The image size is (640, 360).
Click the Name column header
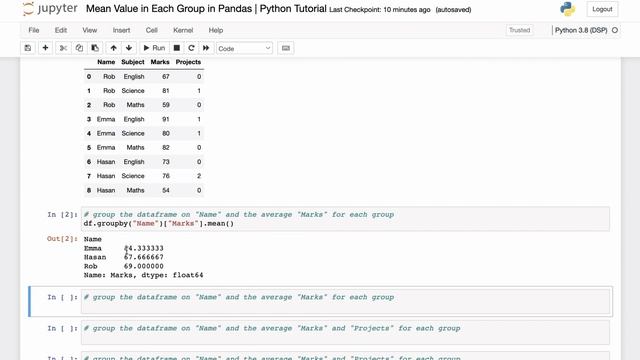[106, 62]
